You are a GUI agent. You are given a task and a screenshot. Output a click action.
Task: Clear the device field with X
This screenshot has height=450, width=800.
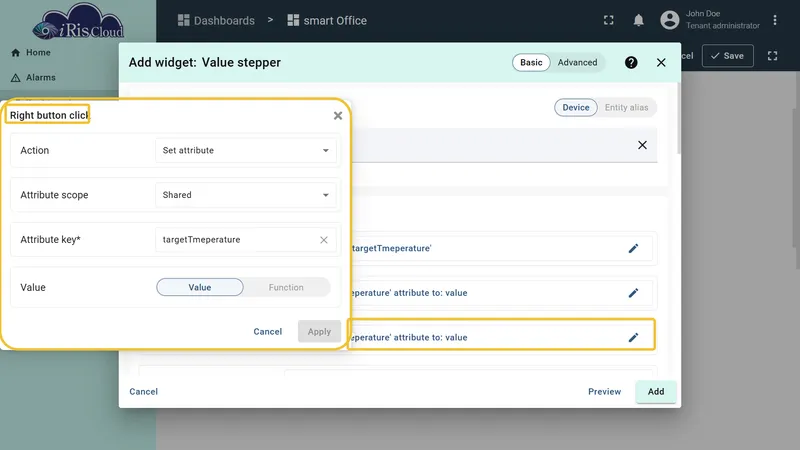(642, 145)
